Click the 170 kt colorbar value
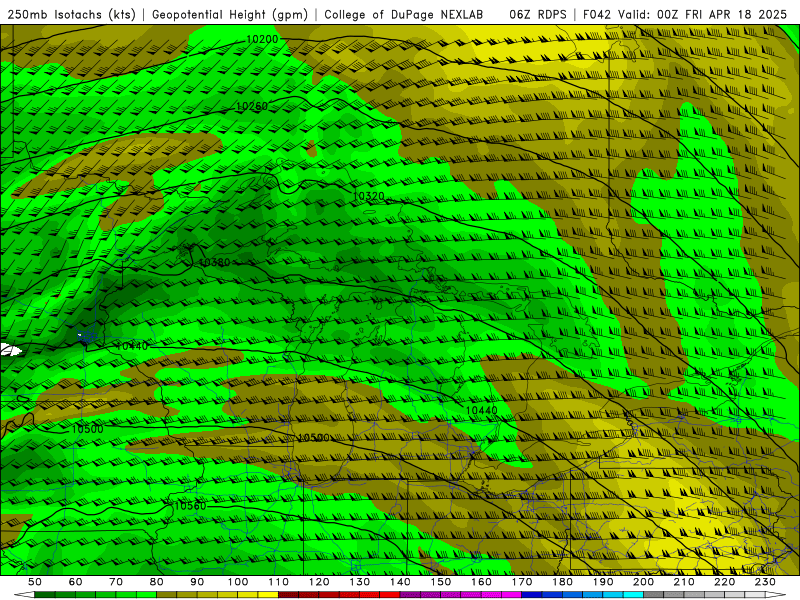The height and width of the screenshot is (600, 800). point(522,582)
